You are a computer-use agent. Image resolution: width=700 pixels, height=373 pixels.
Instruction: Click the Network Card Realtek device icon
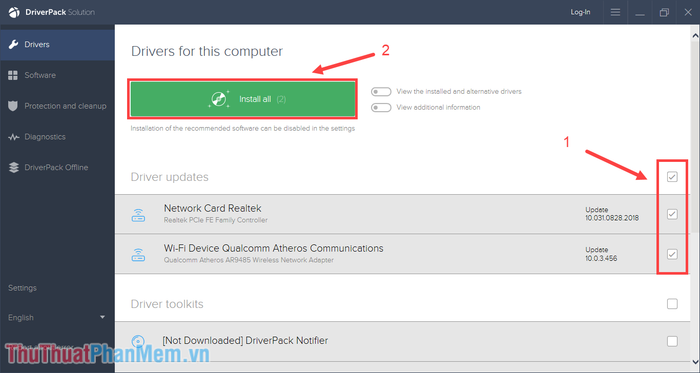pos(138,215)
